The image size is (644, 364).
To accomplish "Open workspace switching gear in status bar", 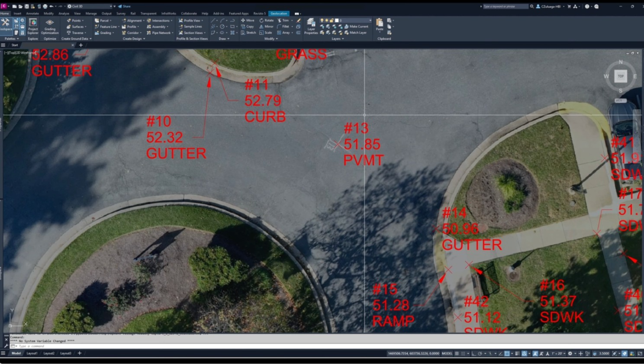I will click(570, 354).
